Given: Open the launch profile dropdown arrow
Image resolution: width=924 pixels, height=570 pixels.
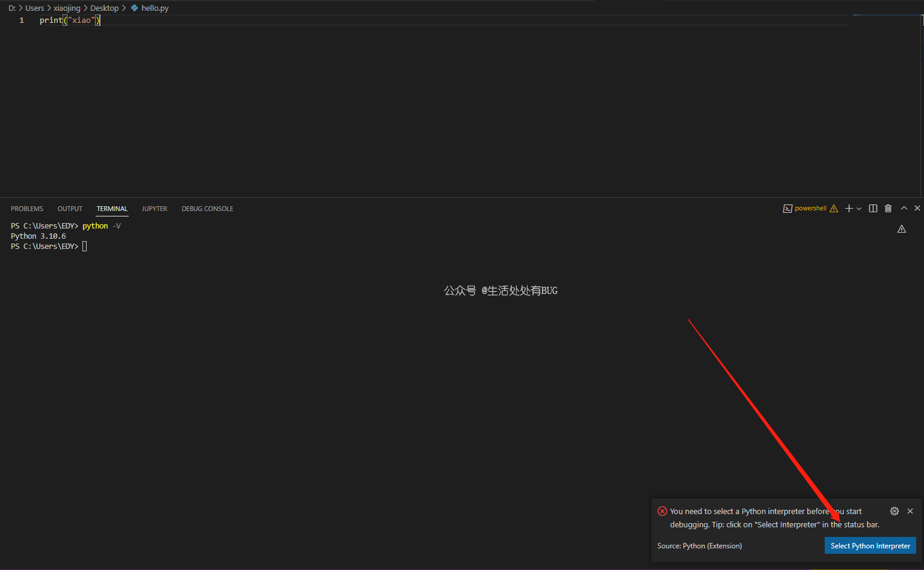Looking at the screenshot, I should click(859, 209).
